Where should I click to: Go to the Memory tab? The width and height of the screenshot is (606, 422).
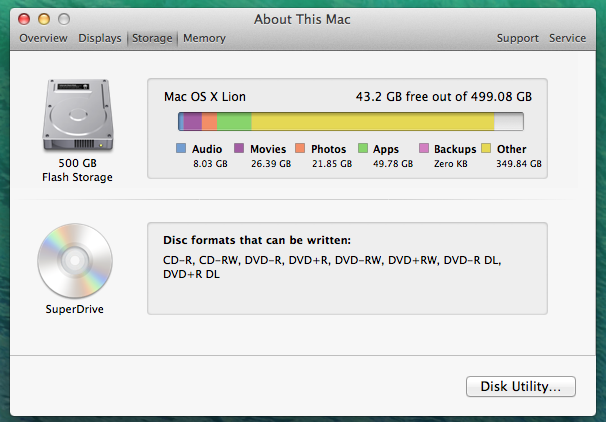204,38
